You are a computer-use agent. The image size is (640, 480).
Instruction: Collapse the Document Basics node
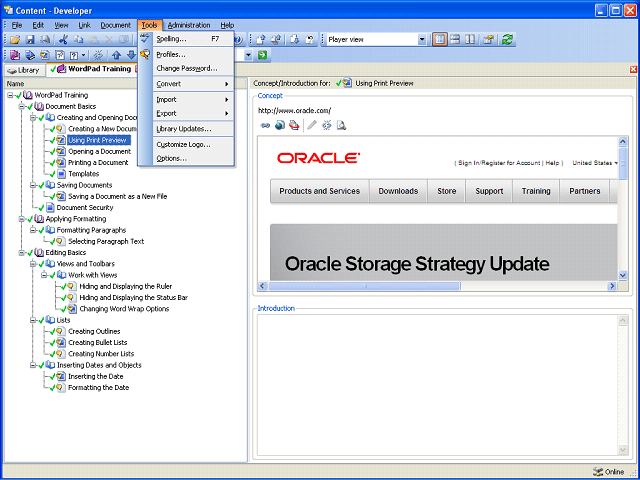click(21, 107)
